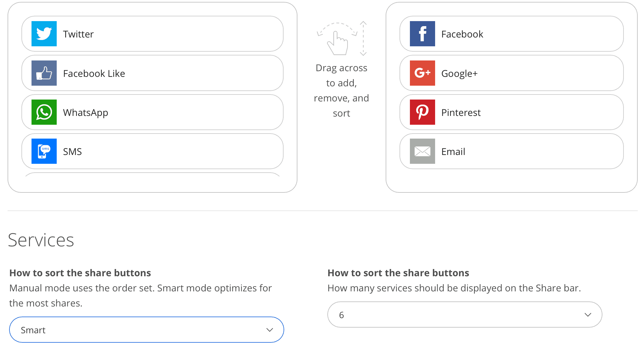Click the Google+ icon

pyautogui.click(x=422, y=73)
